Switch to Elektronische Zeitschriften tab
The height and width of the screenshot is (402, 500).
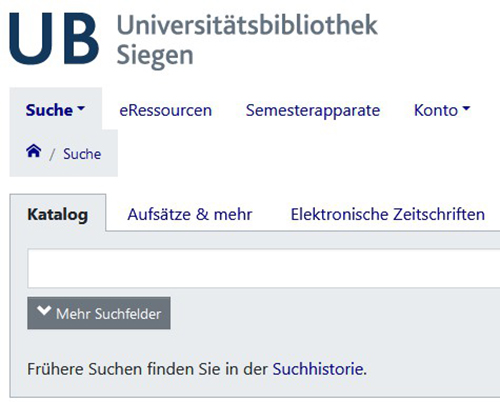pos(388,214)
